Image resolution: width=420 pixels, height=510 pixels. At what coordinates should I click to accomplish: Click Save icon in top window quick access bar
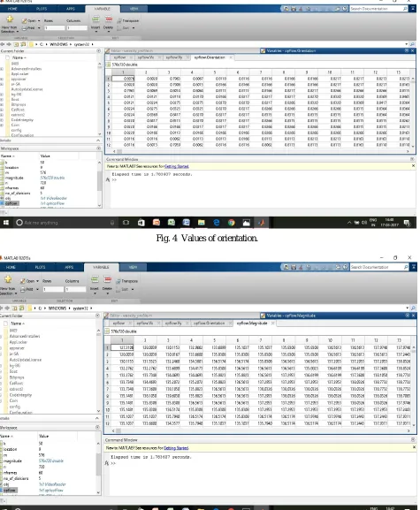click(294, 9)
